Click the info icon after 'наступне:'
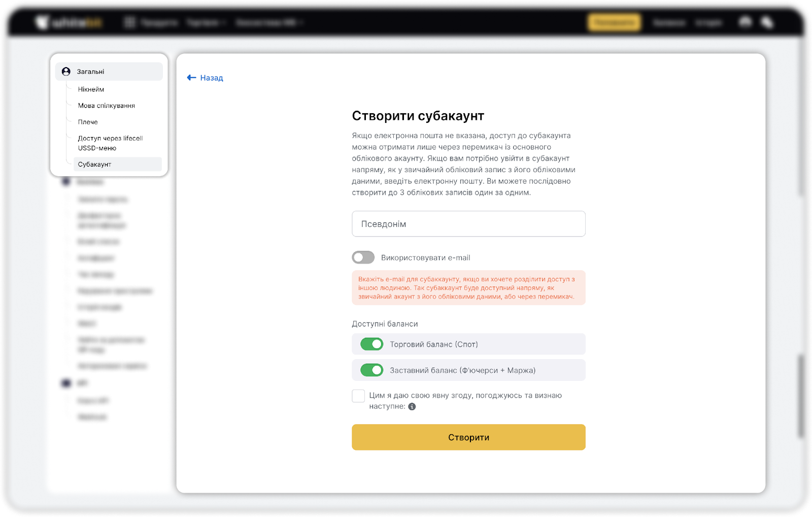The height and width of the screenshot is (517, 812). click(412, 406)
